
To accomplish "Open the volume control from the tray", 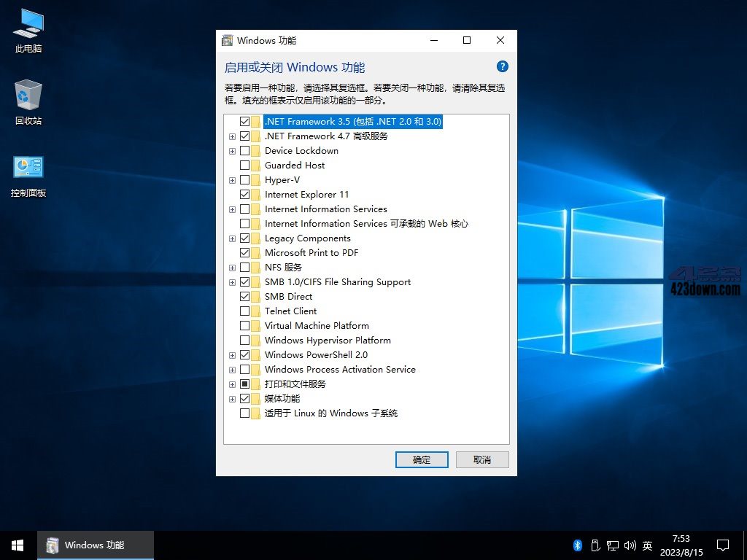I will (x=630, y=545).
